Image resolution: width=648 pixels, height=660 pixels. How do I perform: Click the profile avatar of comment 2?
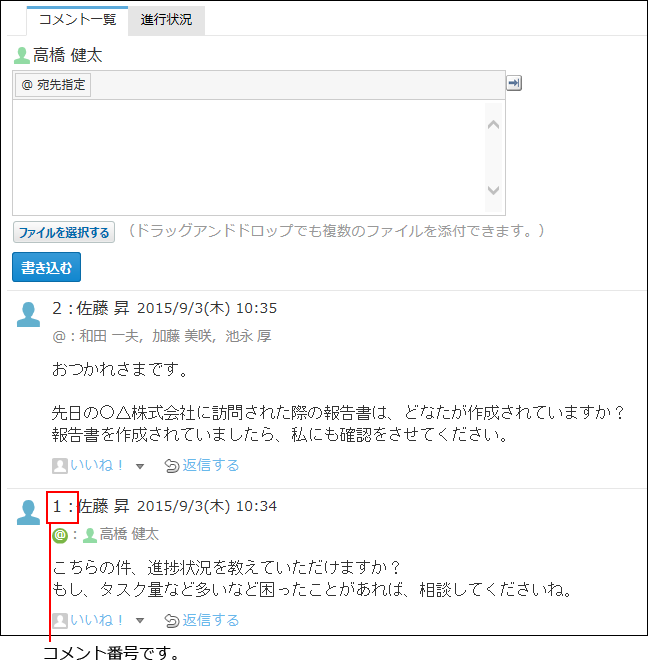(x=28, y=314)
